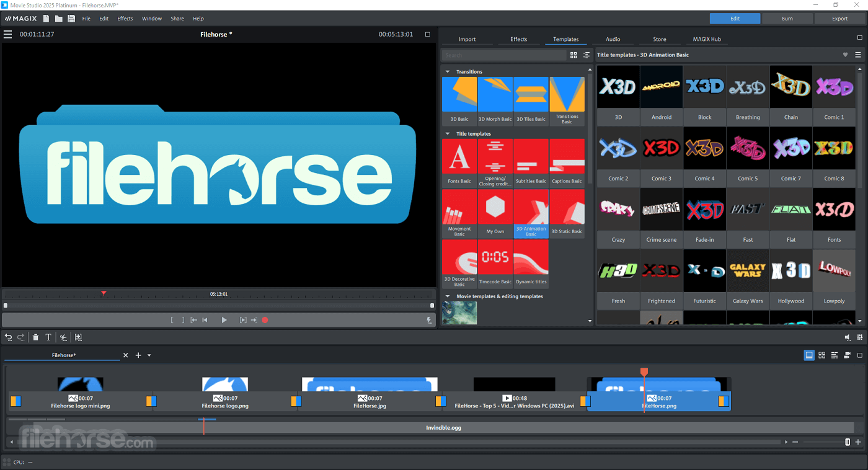Open the Help menu

[198, 19]
